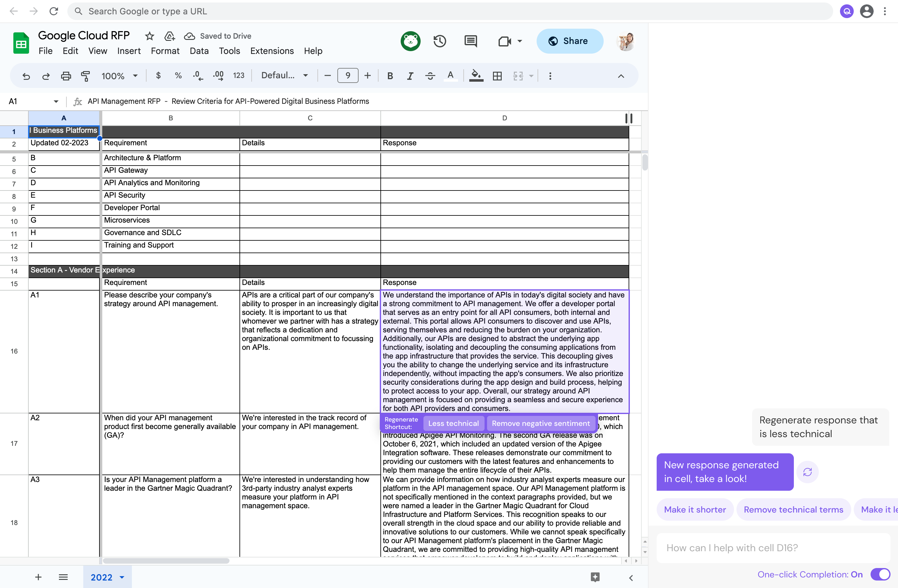Open the Format menu

[165, 51]
